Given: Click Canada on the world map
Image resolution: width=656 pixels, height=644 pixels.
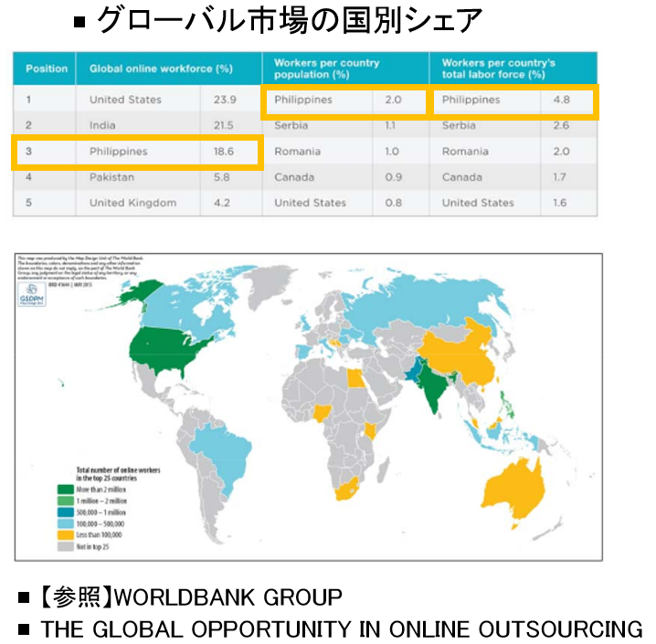Looking at the screenshot, I should pos(175,310).
